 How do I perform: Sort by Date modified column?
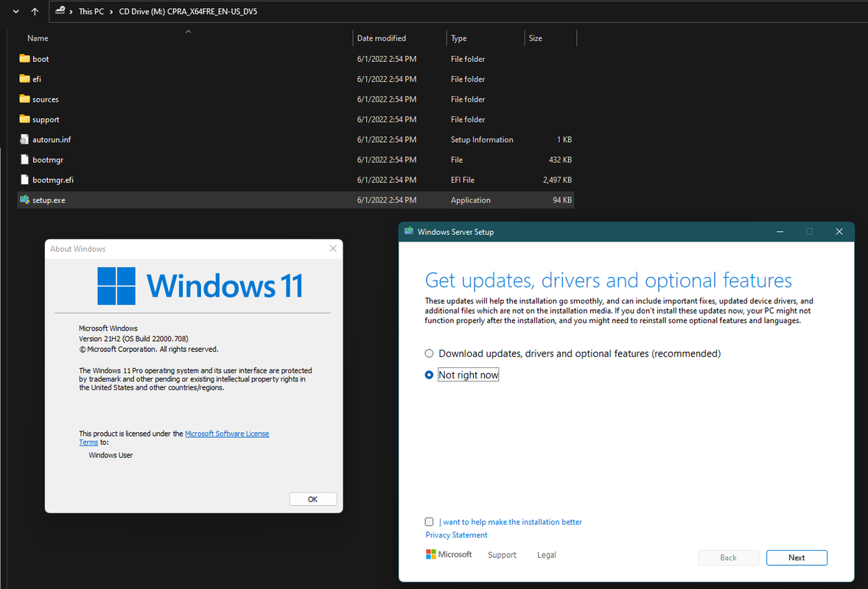tap(382, 38)
